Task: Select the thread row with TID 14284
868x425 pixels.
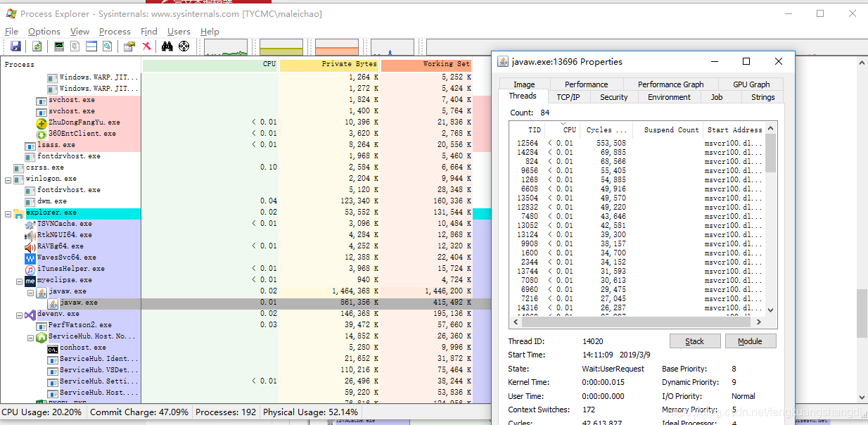Action: coord(637,153)
